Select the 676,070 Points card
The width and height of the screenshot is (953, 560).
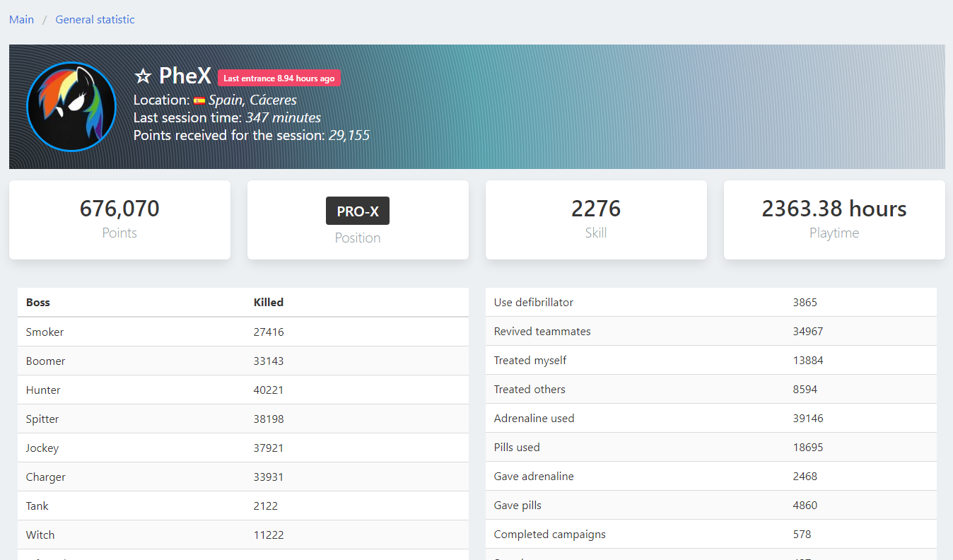click(x=119, y=220)
